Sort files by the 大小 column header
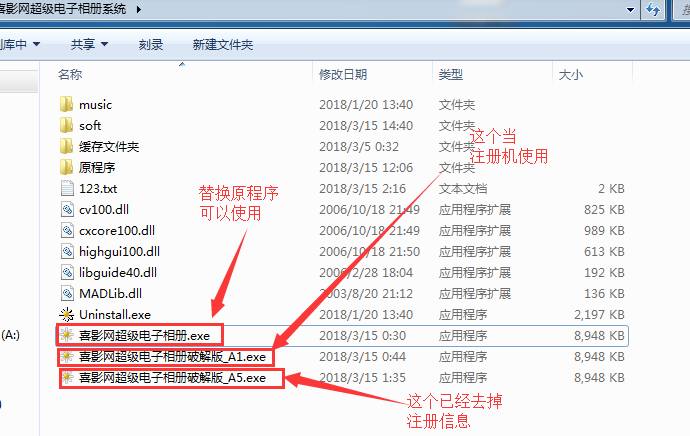The image size is (690, 436). pyautogui.click(x=571, y=75)
